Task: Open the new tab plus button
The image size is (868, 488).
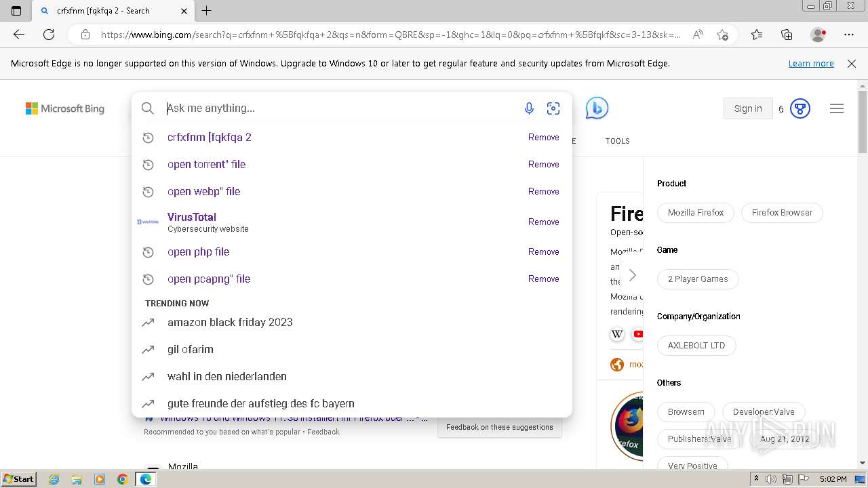Action: pyautogui.click(x=207, y=11)
